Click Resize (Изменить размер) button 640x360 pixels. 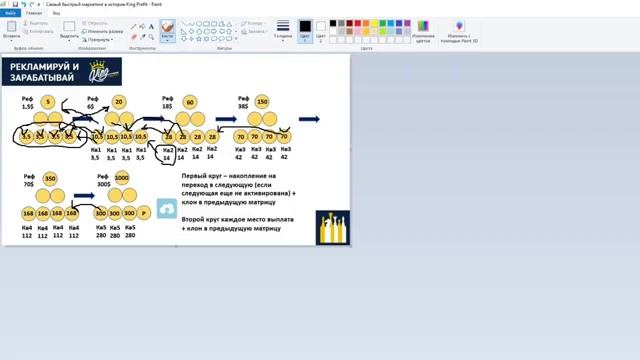pos(102,31)
